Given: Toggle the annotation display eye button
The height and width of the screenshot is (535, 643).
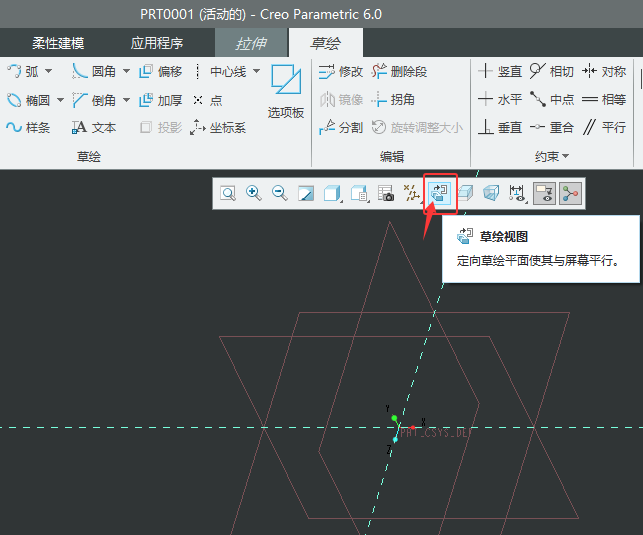Looking at the screenshot, I should tap(544, 194).
